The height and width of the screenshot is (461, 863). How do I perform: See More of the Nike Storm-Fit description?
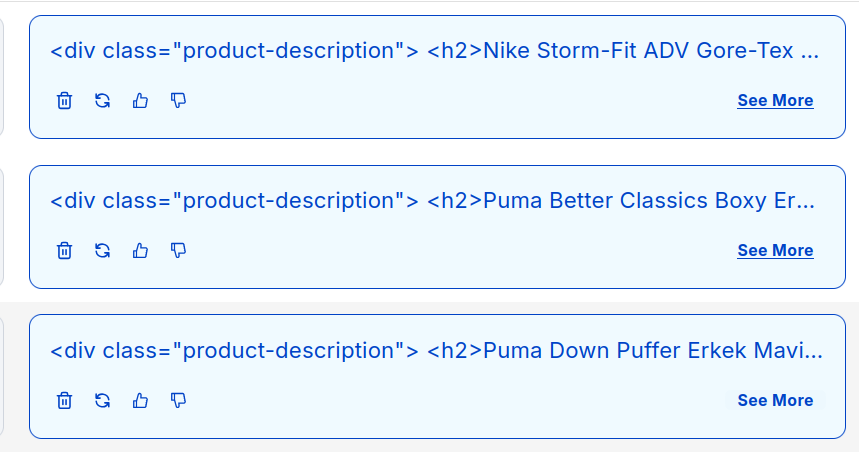(775, 101)
